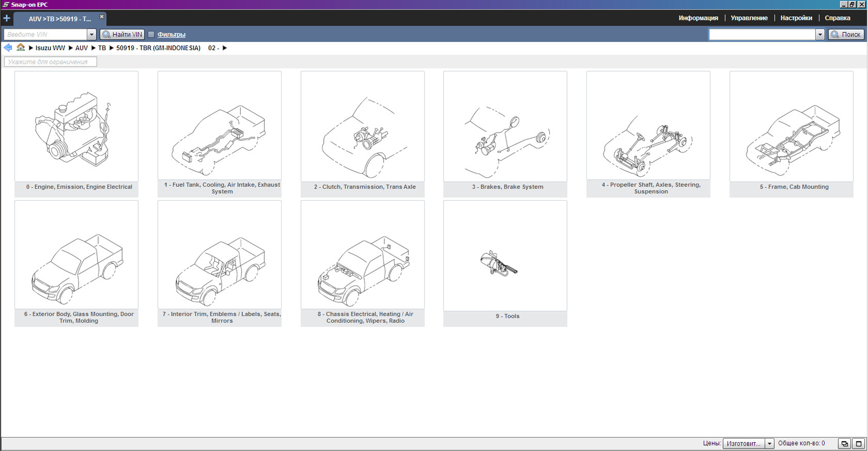Image resolution: width=868 pixels, height=451 pixels.
Task: Click the restore window icon in status bar
Action: [844, 444]
